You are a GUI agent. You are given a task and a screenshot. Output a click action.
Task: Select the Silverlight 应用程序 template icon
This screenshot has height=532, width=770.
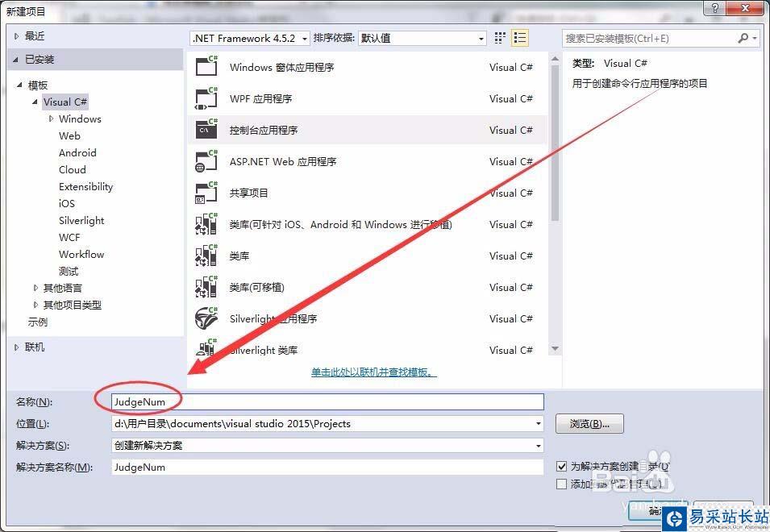206,318
